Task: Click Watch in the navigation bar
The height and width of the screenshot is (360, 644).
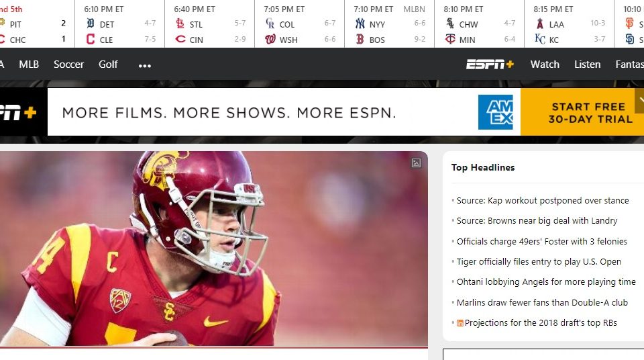Action: coord(545,64)
